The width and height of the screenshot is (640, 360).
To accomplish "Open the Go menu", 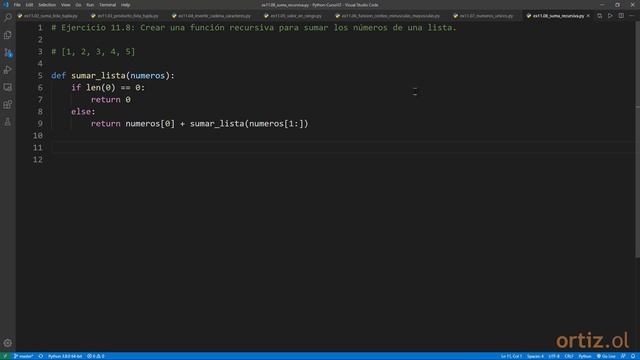I will point(78,5).
